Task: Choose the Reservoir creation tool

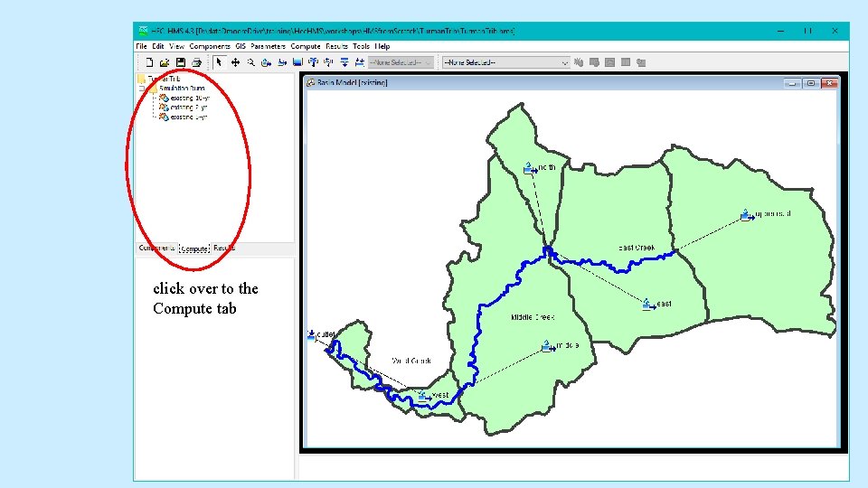Action: click(297, 62)
